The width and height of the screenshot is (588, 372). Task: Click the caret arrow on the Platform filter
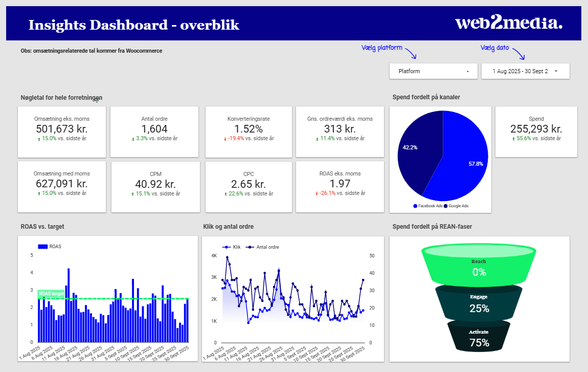click(x=468, y=72)
